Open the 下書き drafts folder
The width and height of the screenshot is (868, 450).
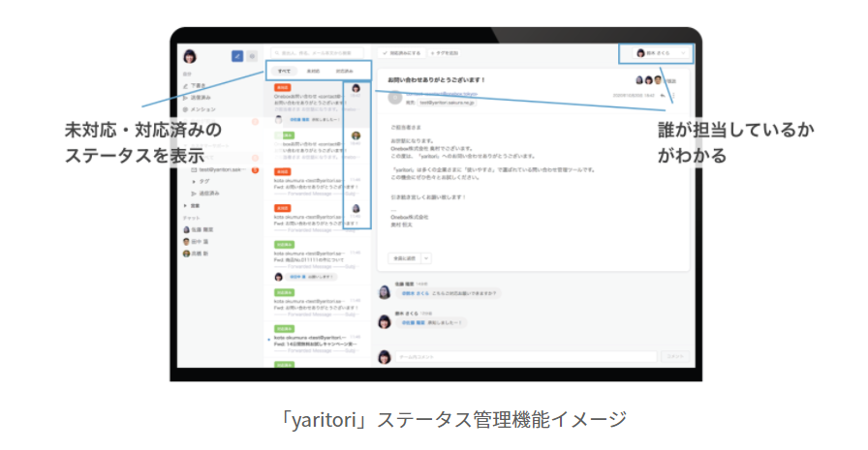195,86
